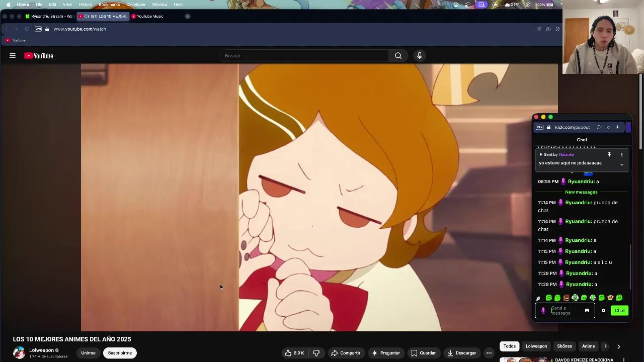This screenshot has width=644, height=362.
Task: Unpin the pinned message by Naizuke
Action: (x=609, y=155)
